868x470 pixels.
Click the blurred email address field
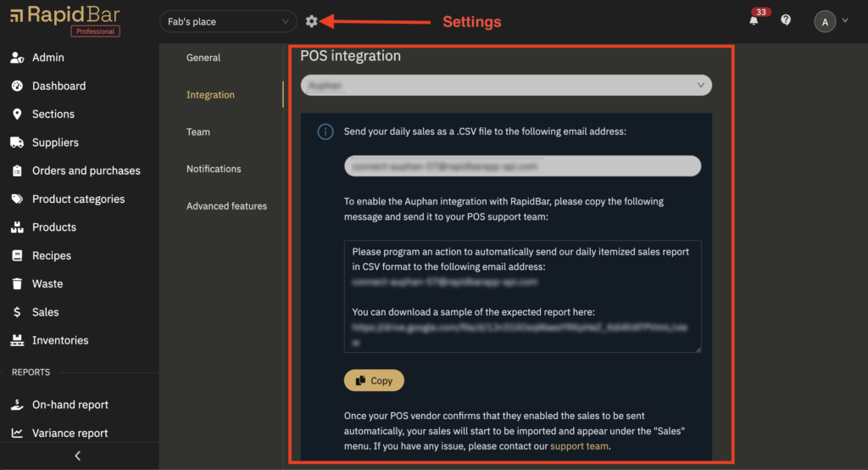pyautogui.click(x=522, y=166)
